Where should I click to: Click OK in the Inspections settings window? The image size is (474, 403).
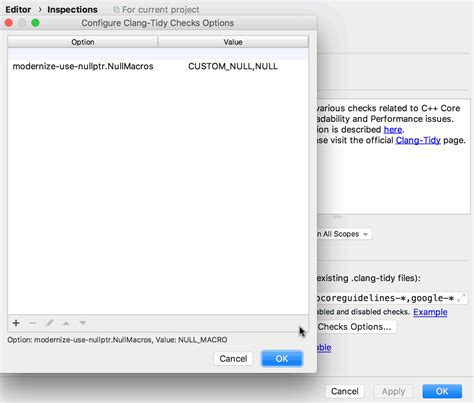[442, 391]
